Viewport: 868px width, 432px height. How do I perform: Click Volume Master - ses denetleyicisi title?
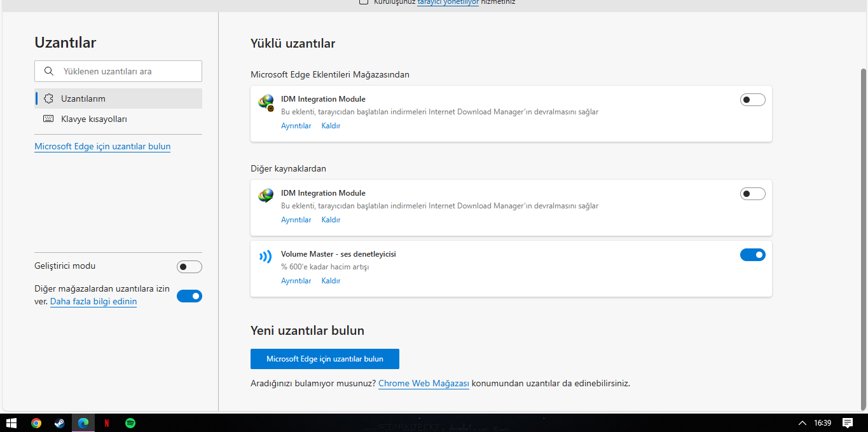point(338,254)
